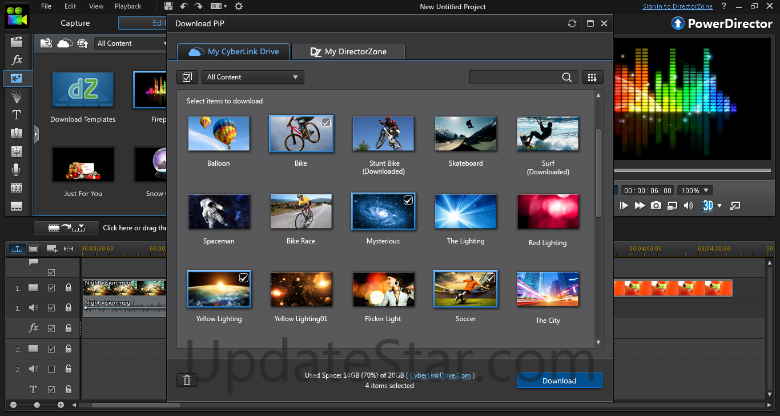The width and height of the screenshot is (780, 416).
Task: Click the preferences gear icon
Action: tap(239, 6)
